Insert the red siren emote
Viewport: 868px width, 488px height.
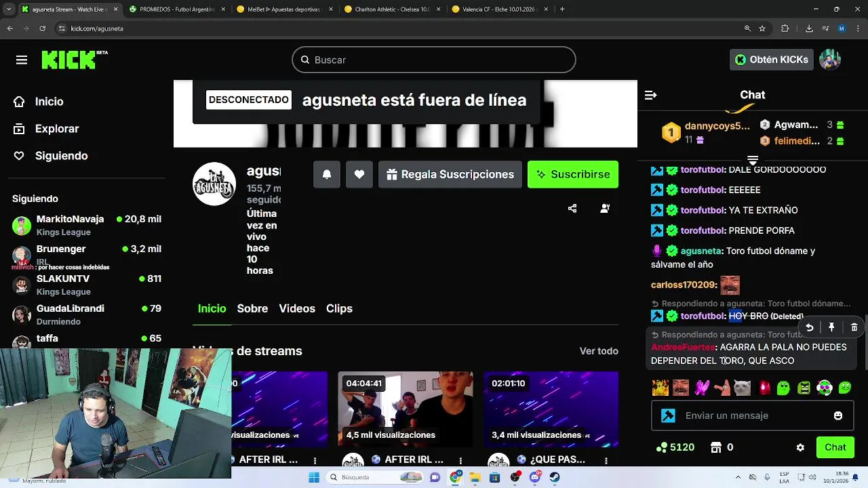pos(764,388)
